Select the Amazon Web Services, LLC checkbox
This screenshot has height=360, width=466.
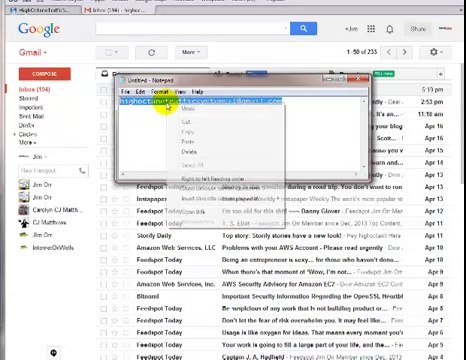click(x=104, y=248)
